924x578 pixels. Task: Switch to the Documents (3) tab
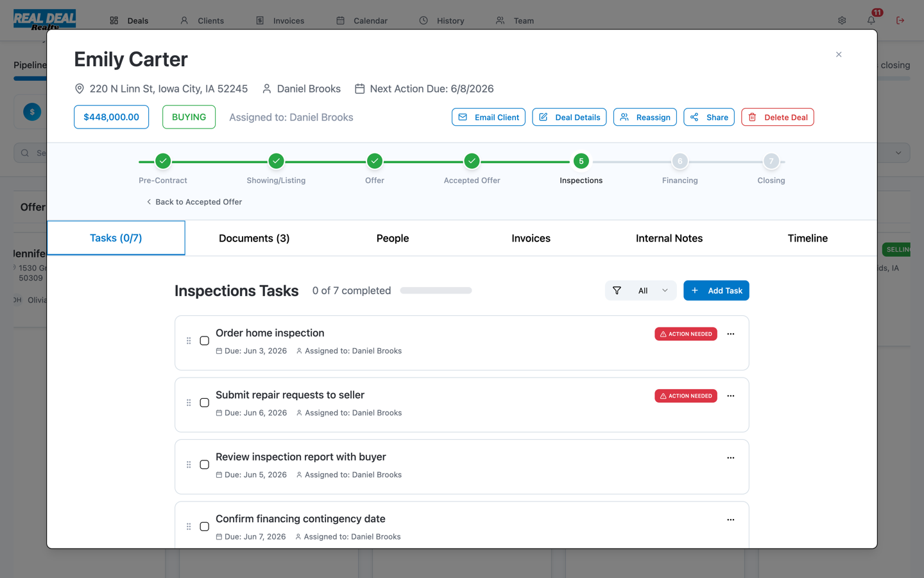coord(254,238)
